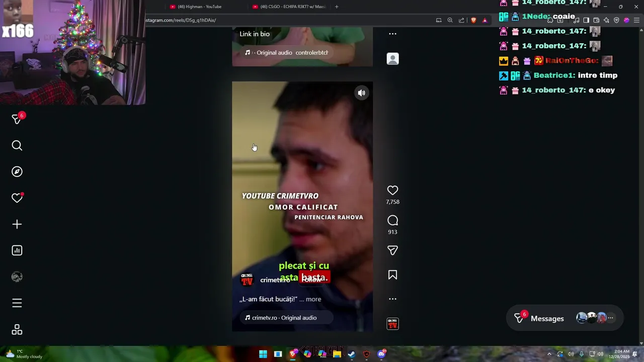Open Steam from the taskbar
This screenshot has width=644, height=362.
click(x=352, y=354)
